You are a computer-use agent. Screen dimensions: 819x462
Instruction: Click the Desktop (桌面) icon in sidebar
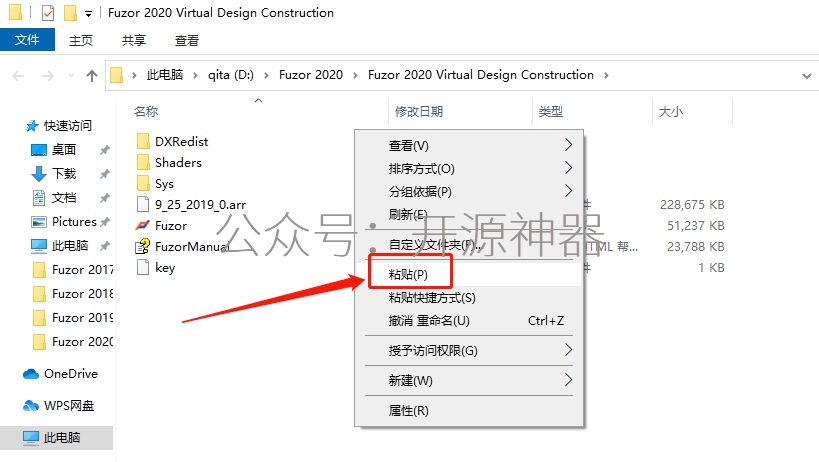(x=39, y=150)
